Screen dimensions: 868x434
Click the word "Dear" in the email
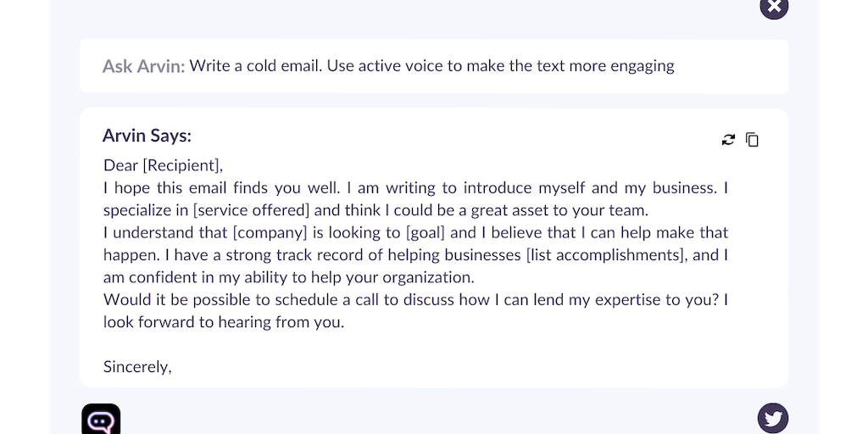[x=120, y=165]
